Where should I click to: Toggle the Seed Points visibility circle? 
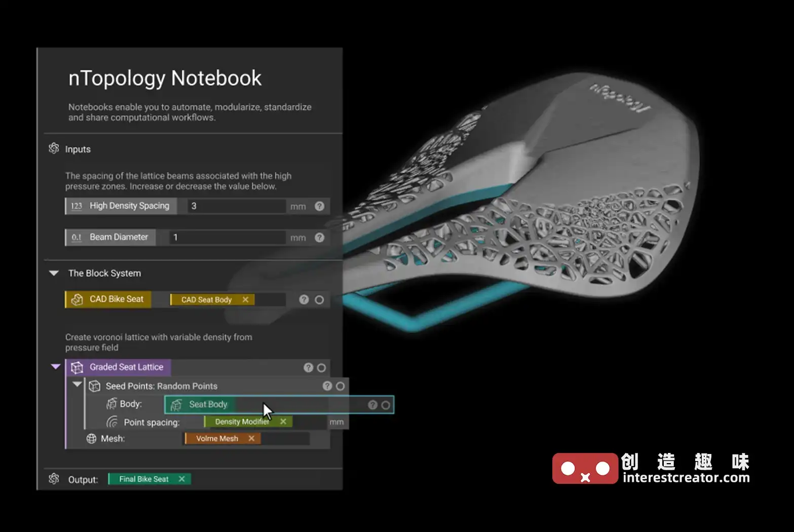pyautogui.click(x=341, y=386)
